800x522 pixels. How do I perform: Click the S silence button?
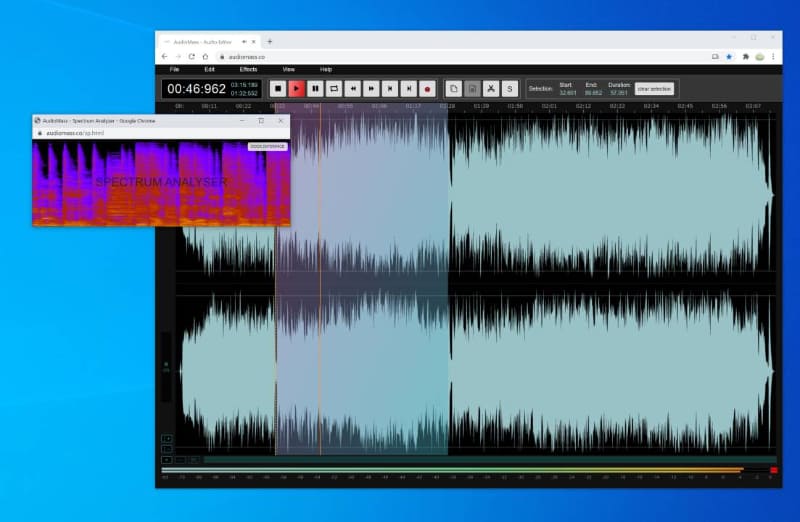point(510,89)
